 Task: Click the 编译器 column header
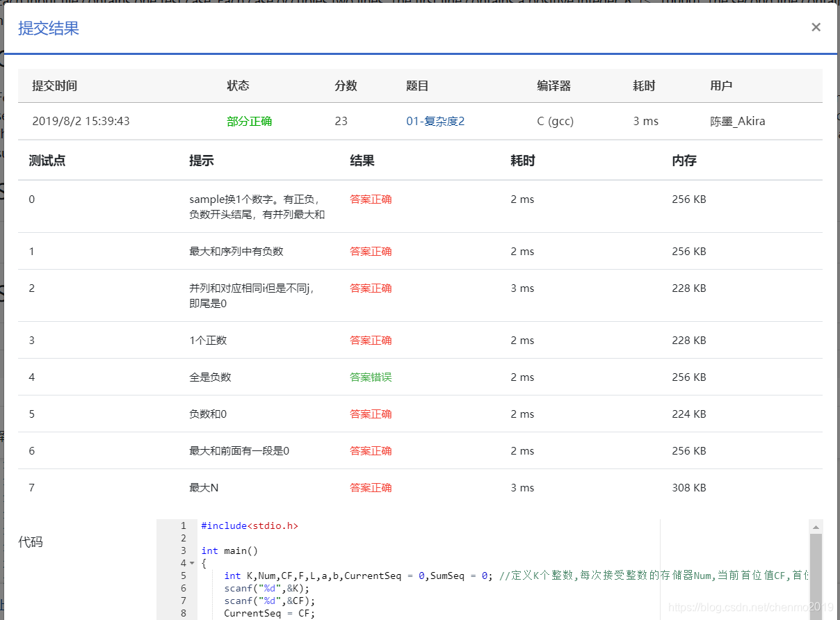(x=554, y=86)
